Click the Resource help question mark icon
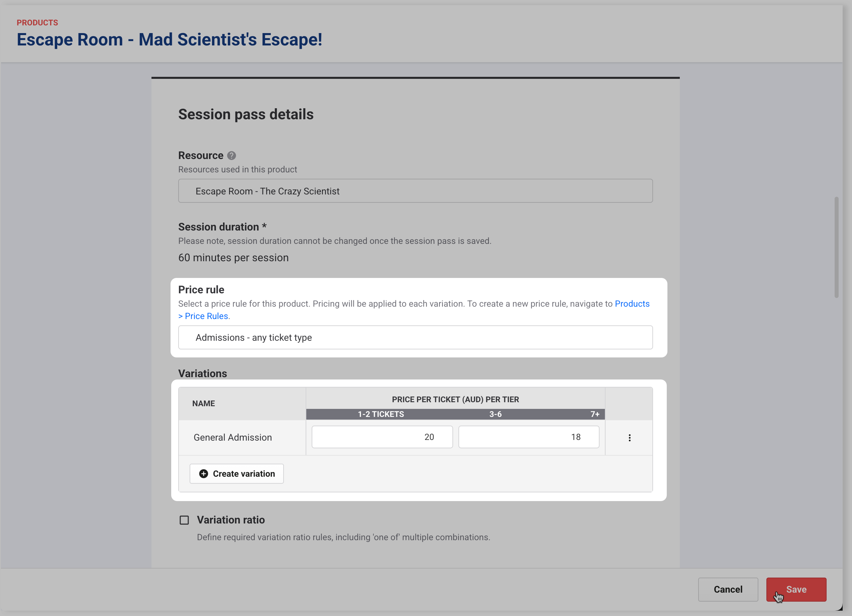Screen dimensions: 852x616 (x=231, y=155)
